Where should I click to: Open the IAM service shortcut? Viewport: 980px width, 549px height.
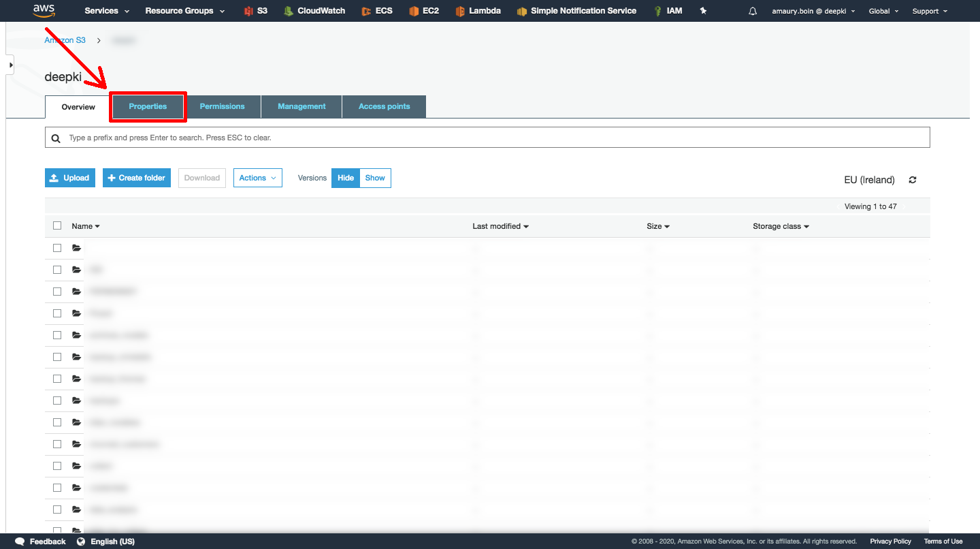pyautogui.click(x=668, y=11)
